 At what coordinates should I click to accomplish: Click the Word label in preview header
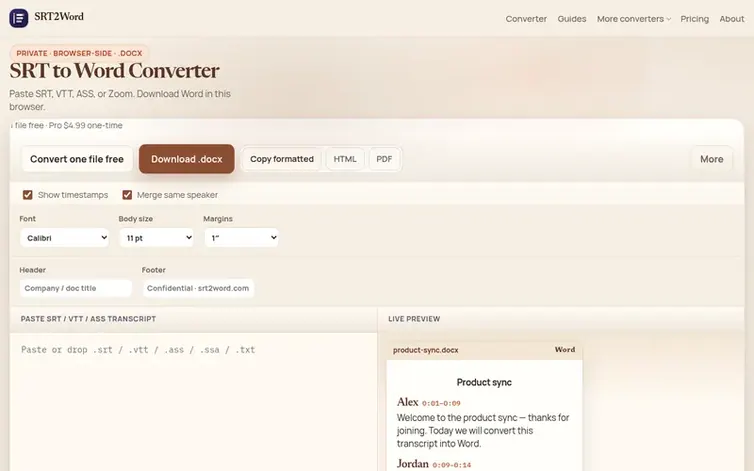click(565, 350)
